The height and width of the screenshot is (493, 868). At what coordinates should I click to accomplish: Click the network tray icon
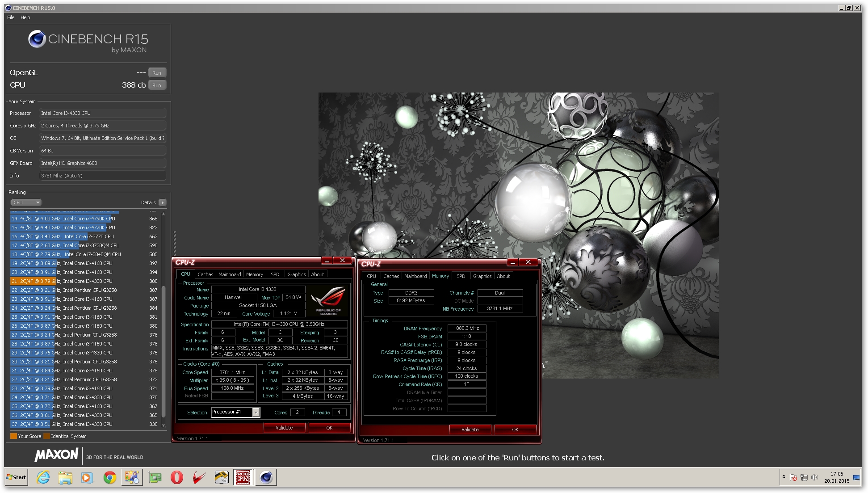pyautogui.click(x=804, y=477)
